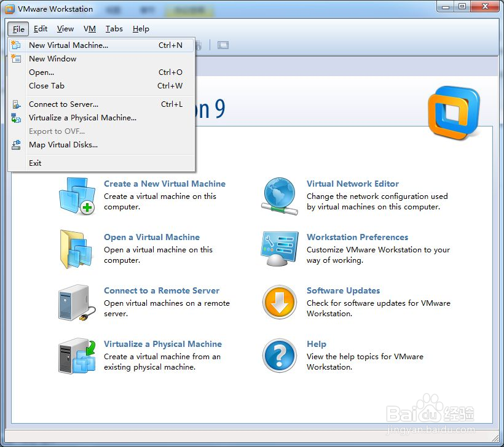504x447 pixels.
Task: Click the Help question mark icon
Action: point(279,356)
